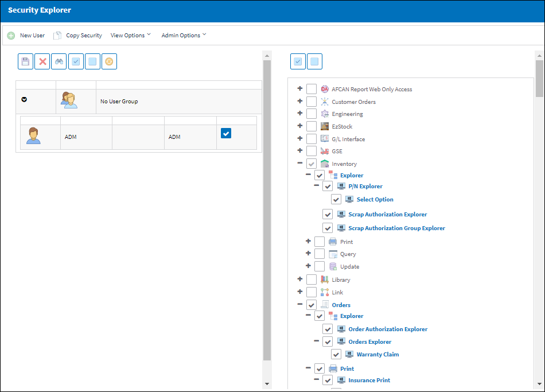Click the green plus New User icon
545x392 pixels.
[11, 36]
